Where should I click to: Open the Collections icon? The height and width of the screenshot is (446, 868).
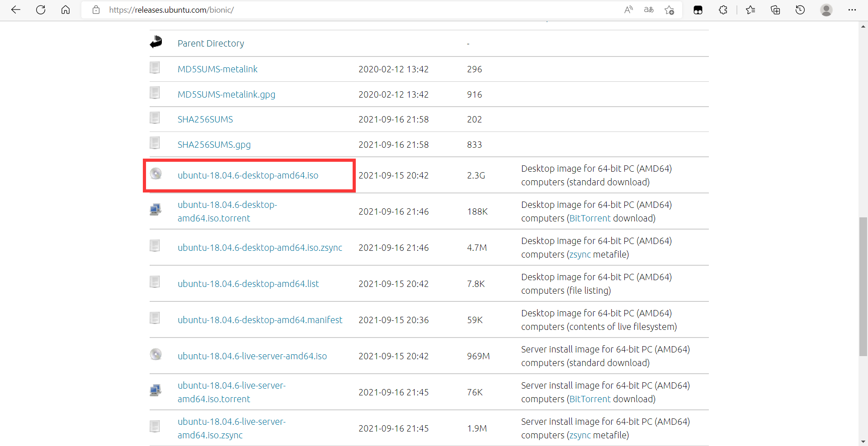pos(775,10)
